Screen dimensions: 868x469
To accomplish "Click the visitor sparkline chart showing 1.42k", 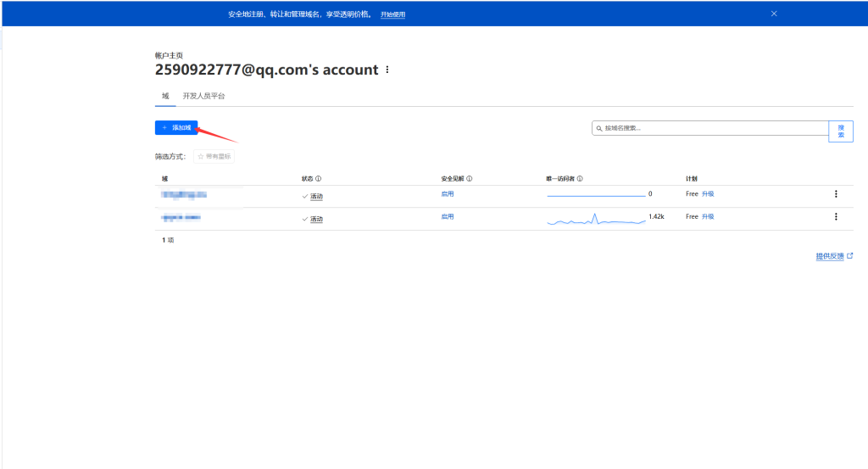I will pyautogui.click(x=596, y=220).
